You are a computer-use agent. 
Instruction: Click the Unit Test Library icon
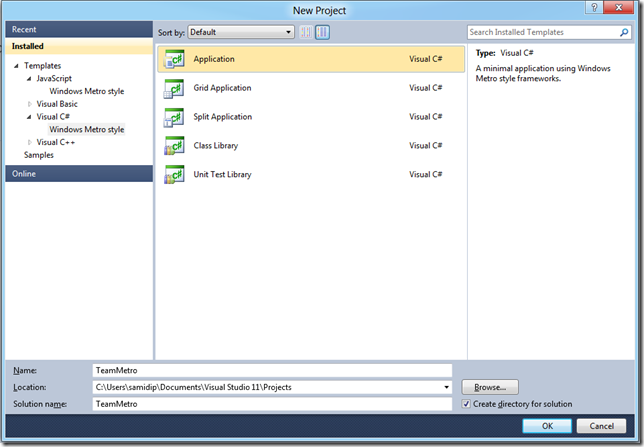(174, 175)
